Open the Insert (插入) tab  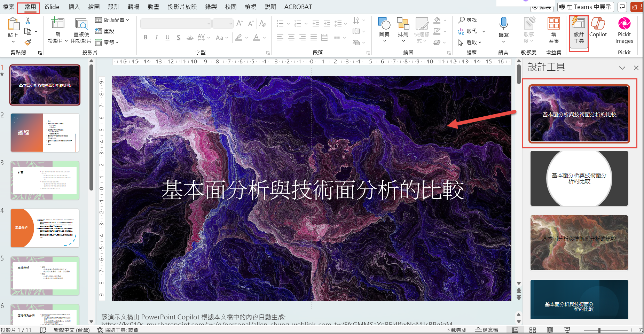(x=74, y=7)
